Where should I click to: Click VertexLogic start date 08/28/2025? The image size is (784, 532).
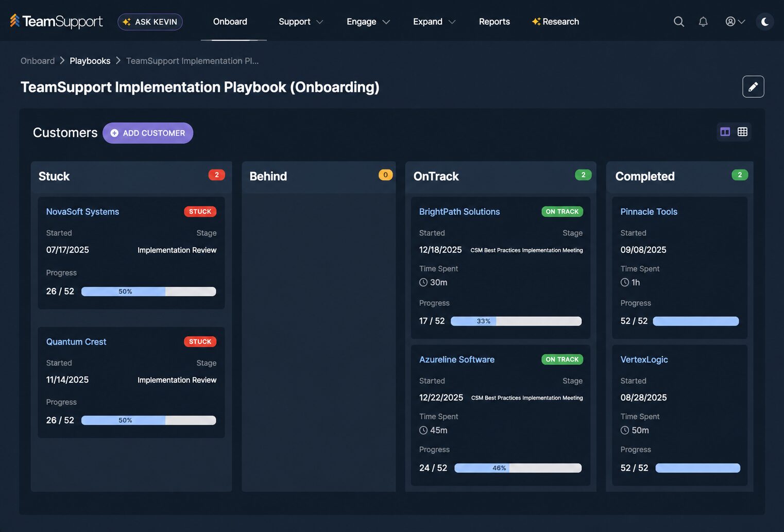pyautogui.click(x=643, y=398)
